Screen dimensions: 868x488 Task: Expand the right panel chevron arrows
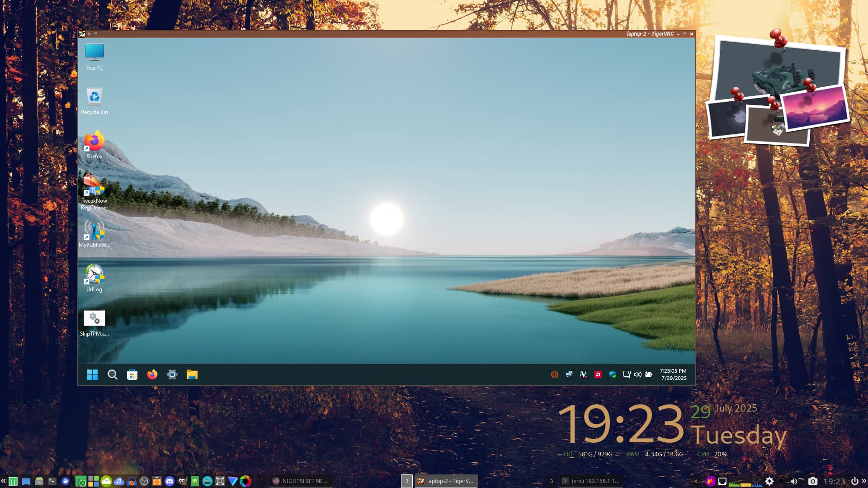click(x=864, y=481)
